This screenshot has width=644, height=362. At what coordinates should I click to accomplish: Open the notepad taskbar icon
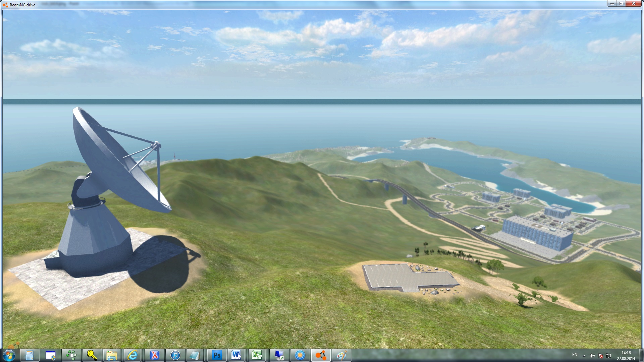tap(195, 355)
